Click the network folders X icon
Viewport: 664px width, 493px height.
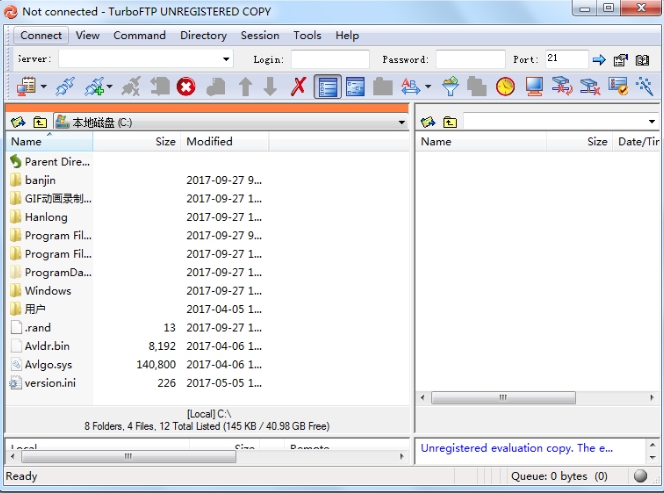(590, 87)
